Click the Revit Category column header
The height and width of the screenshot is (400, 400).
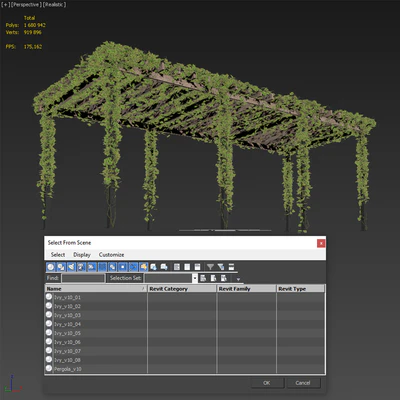click(182, 289)
